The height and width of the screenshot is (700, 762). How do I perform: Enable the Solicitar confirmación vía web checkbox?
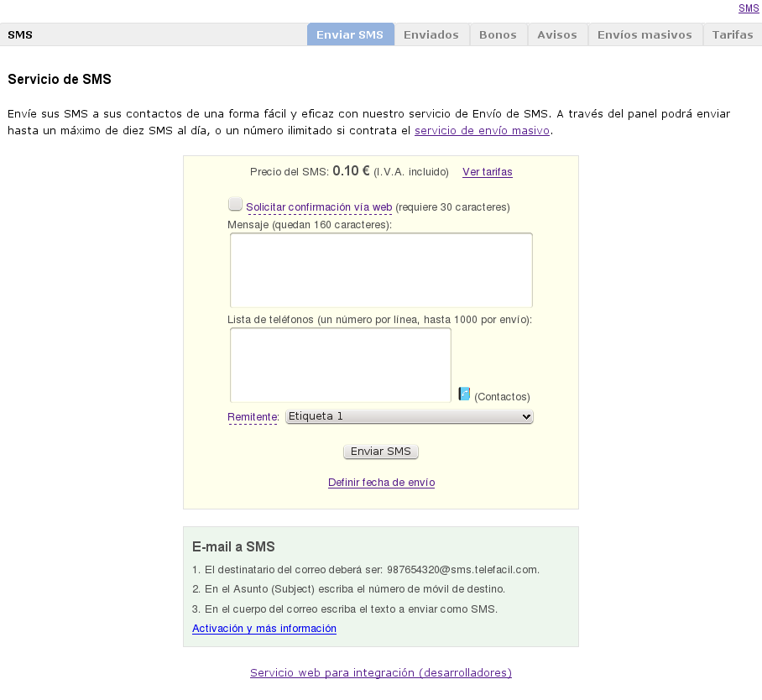235,204
